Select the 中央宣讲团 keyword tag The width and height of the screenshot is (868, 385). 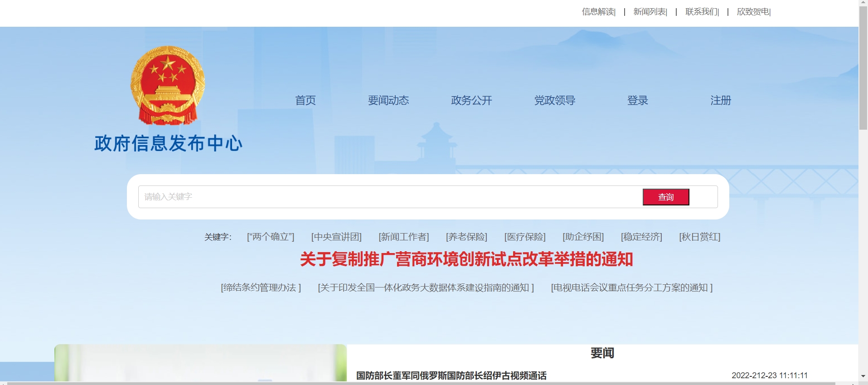336,237
